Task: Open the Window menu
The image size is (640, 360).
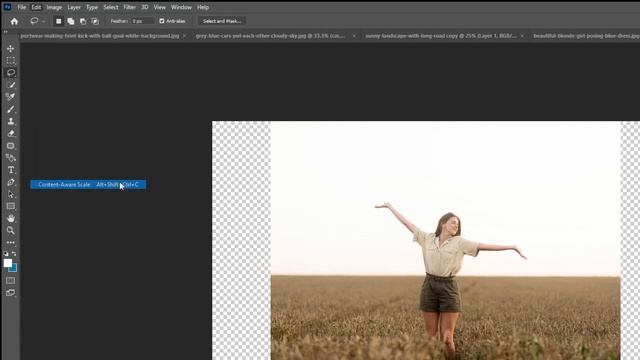Action: (181, 7)
